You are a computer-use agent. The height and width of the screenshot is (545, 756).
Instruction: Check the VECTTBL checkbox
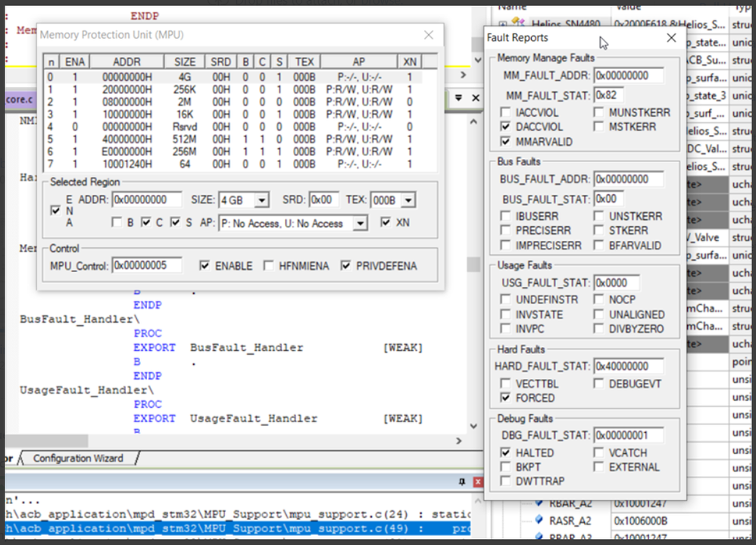pos(505,384)
